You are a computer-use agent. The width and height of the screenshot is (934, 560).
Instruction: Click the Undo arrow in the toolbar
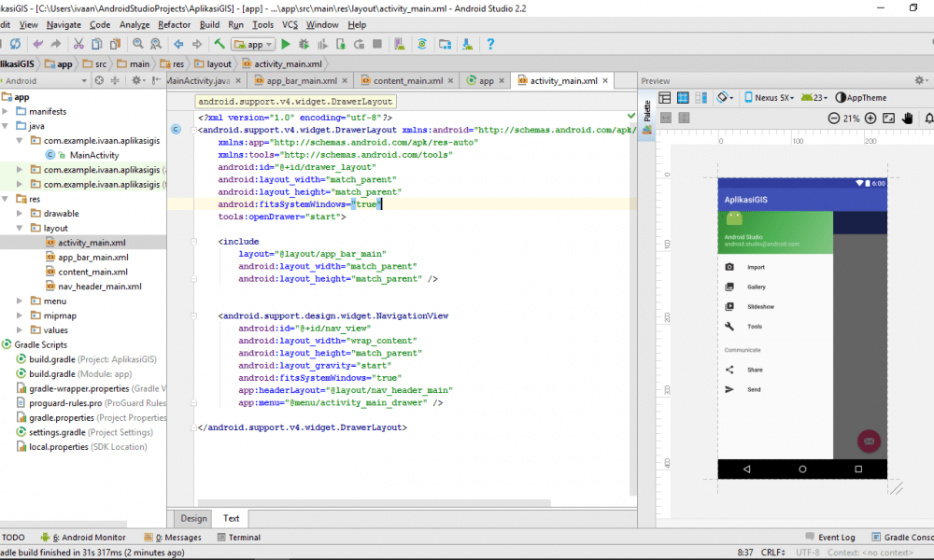coord(37,43)
